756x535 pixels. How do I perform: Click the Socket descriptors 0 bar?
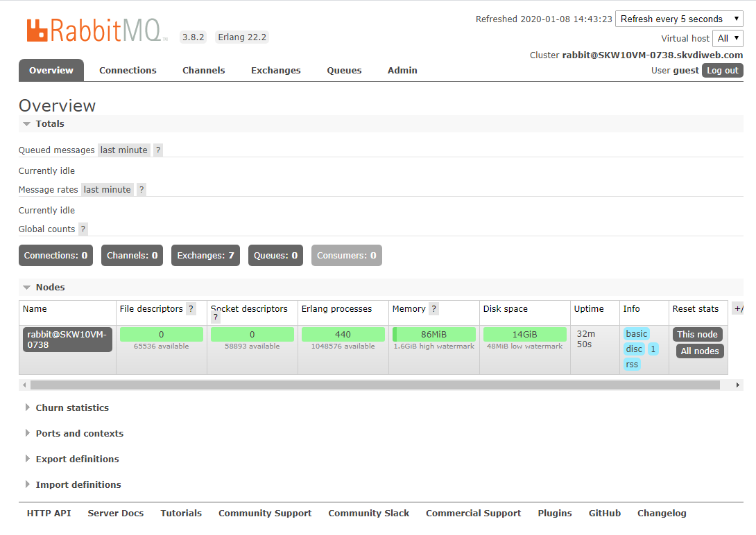tap(252, 334)
